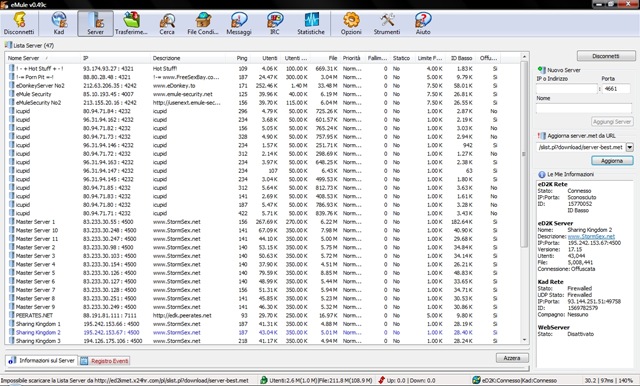Sort by Nome Server column header
Viewport: 640px width, 386px height.
[x=43, y=58]
